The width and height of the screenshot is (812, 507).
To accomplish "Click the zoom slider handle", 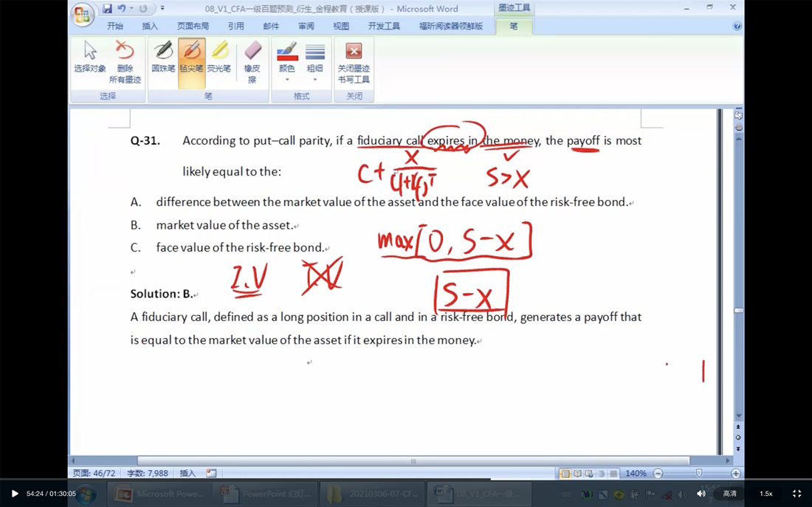I will (699, 473).
